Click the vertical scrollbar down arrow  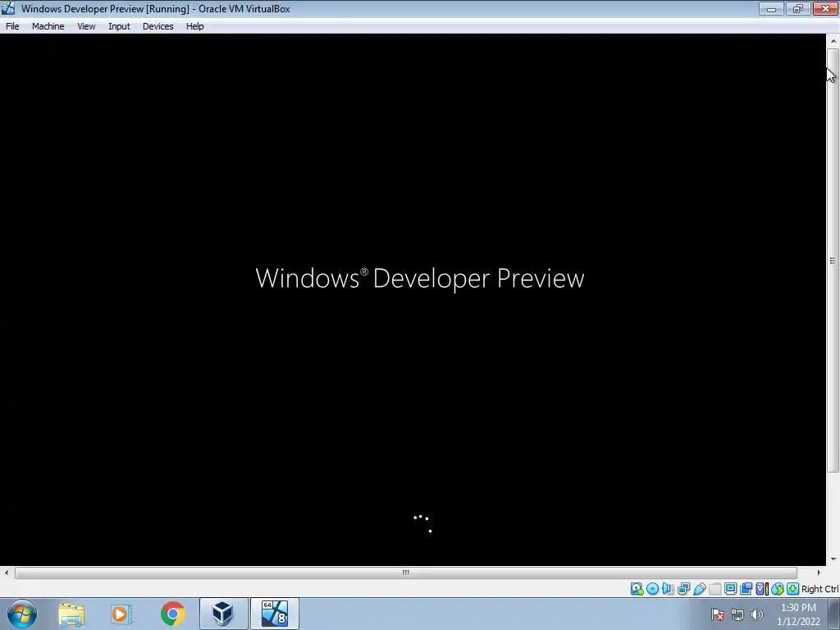[833, 559]
